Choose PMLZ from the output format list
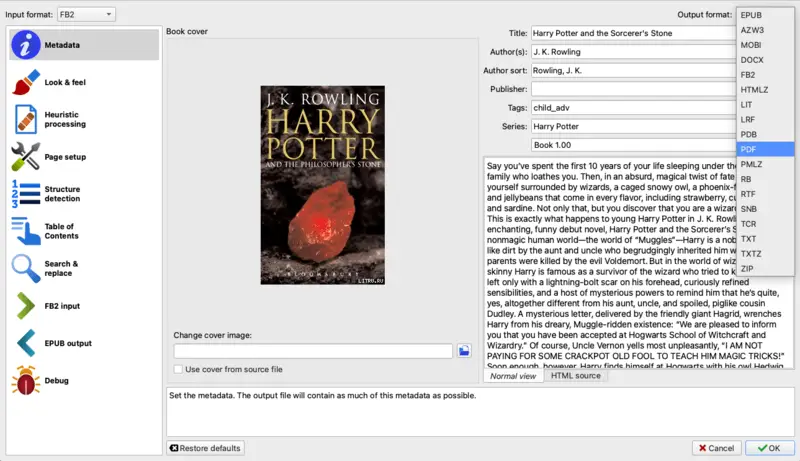Viewport: 800px width, 461px height. coord(765,164)
